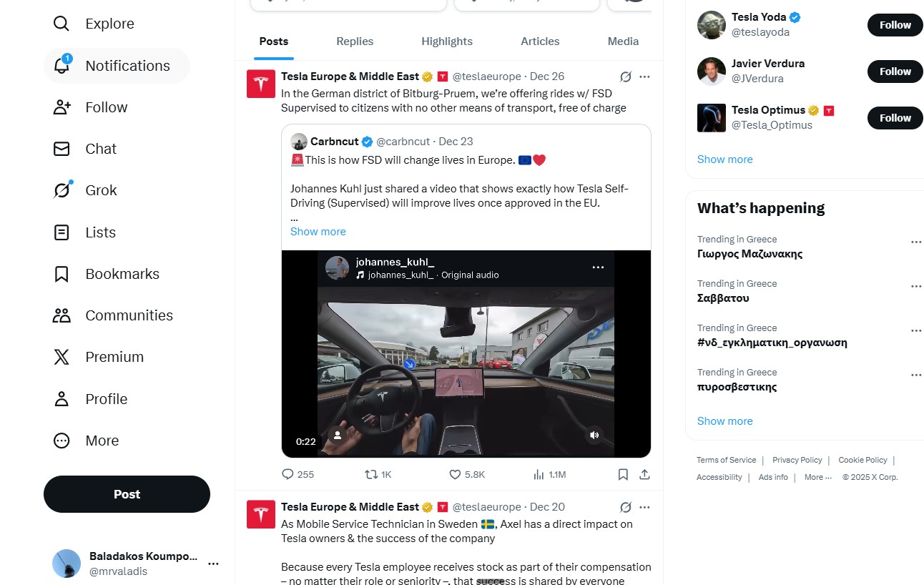Click the black Post button

(x=127, y=494)
